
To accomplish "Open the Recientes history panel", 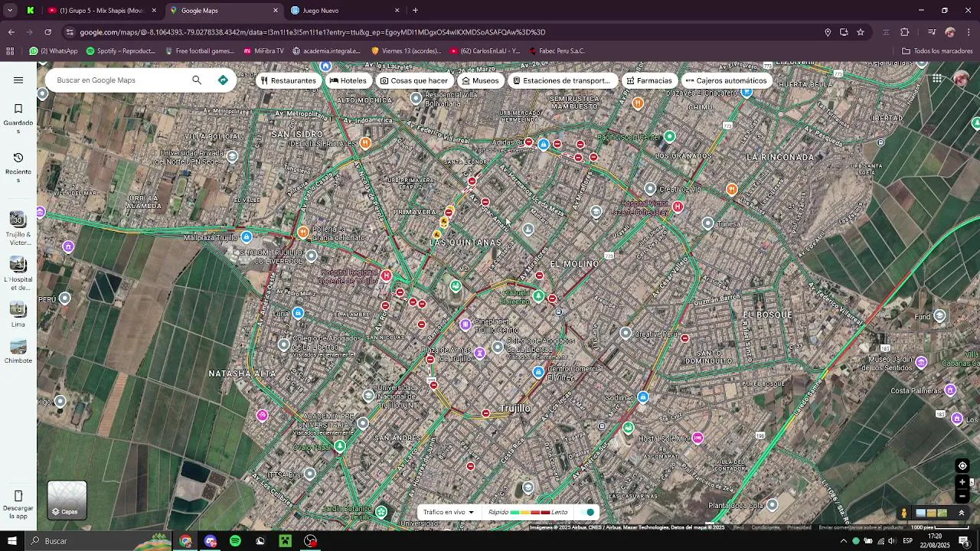I will click(x=18, y=165).
